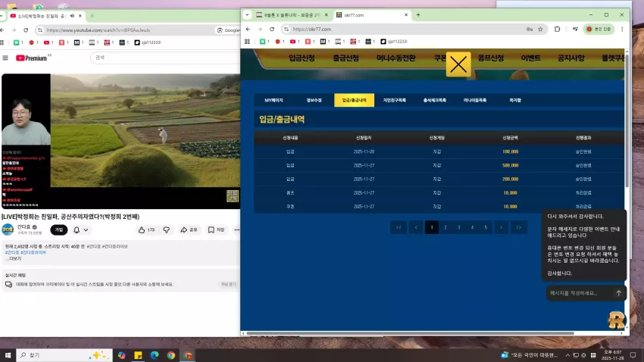This screenshot has height=362, width=644.
Task: Open Microsoft Edge from the taskbar
Action: pos(155,355)
